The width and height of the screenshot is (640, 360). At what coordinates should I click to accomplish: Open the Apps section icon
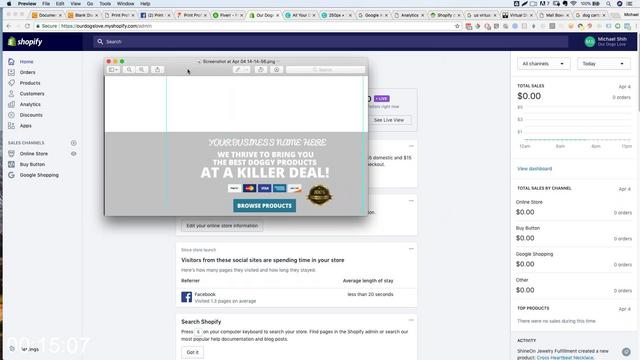tap(11, 126)
